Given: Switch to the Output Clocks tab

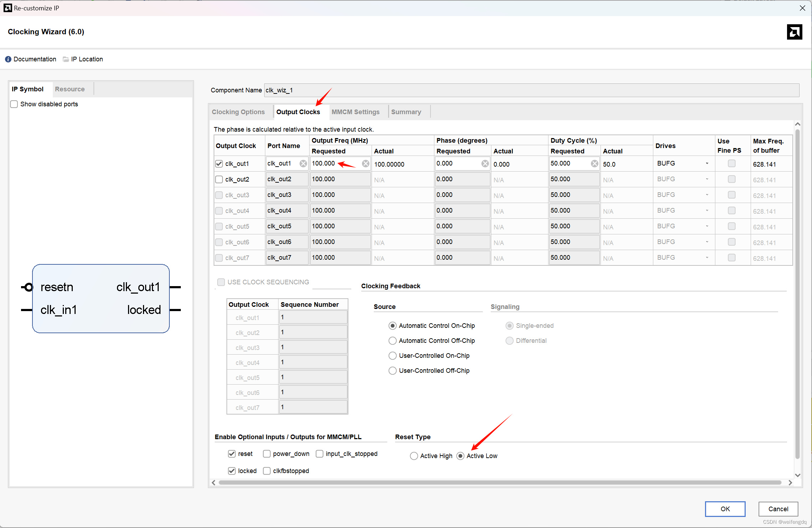Looking at the screenshot, I should pyautogui.click(x=298, y=112).
